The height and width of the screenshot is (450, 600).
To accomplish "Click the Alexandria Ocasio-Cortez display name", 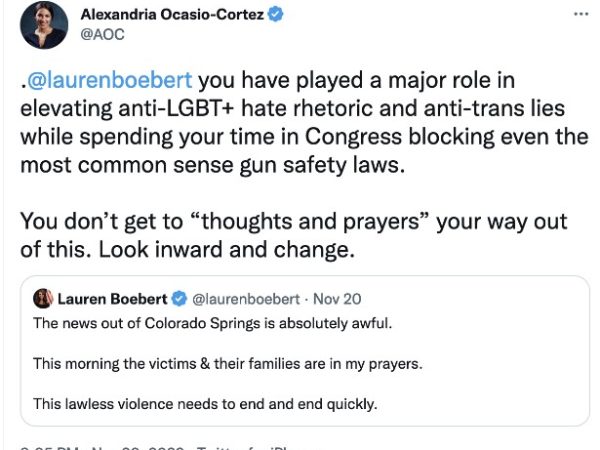I will [172, 15].
